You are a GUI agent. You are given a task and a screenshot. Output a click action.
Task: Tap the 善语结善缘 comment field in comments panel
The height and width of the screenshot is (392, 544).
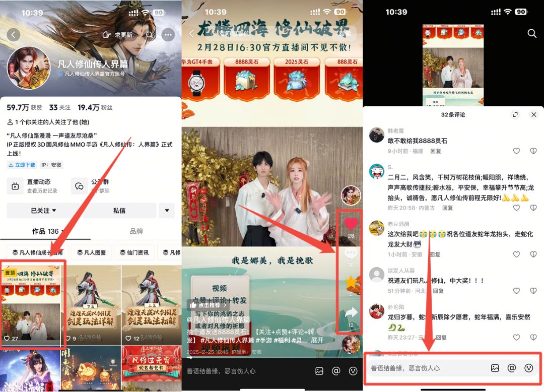[453, 368]
